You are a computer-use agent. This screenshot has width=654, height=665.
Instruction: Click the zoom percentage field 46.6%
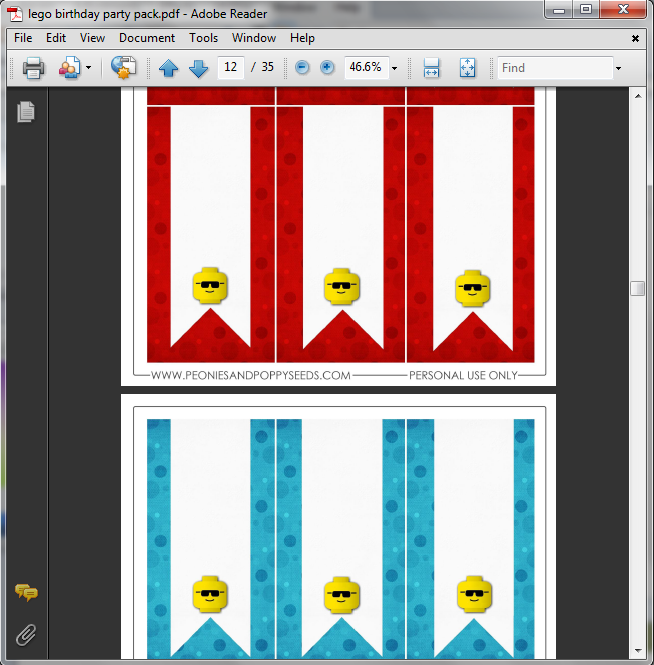coord(366,67)
